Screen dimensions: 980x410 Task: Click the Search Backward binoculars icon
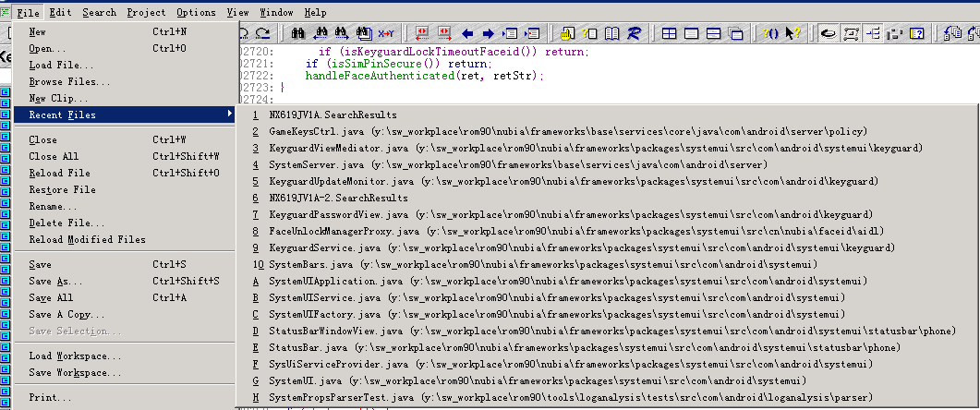pos(320,33)
